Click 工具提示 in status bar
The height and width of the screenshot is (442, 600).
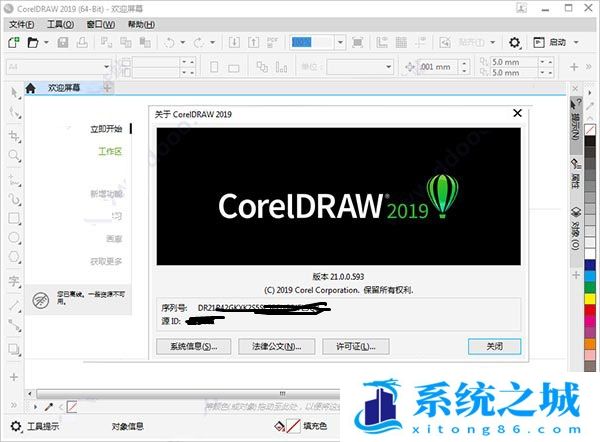pos(43,426)
